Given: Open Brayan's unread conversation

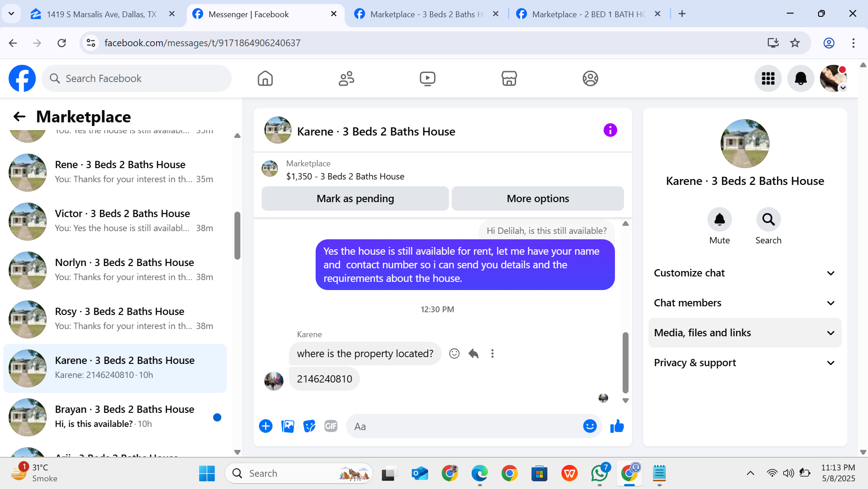Looking at the screenshot, I should tap(115, 417).
